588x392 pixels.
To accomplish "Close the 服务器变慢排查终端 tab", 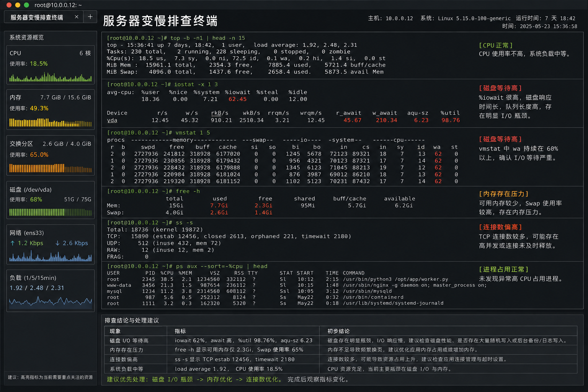I will (x=77, y=17).
